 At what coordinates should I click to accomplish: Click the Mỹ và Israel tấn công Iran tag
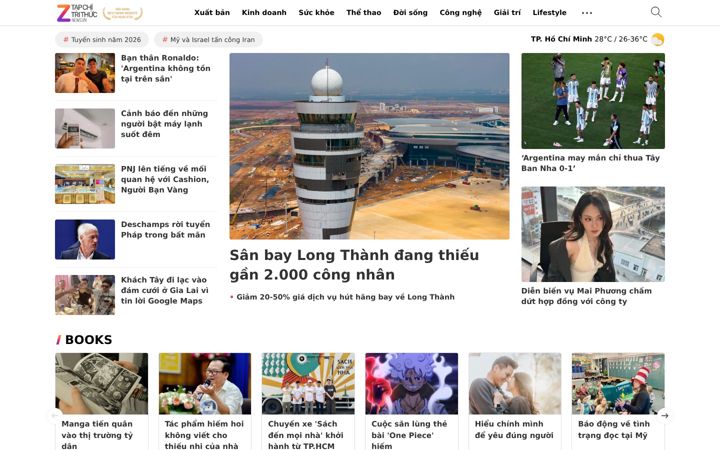(x=208, y=39)
